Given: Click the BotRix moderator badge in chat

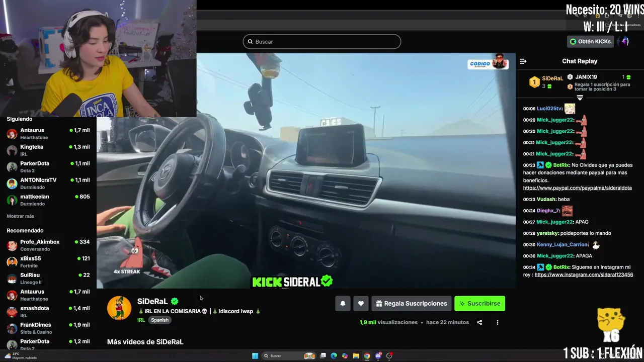Looking at the screenshot, I should [540, 165].
